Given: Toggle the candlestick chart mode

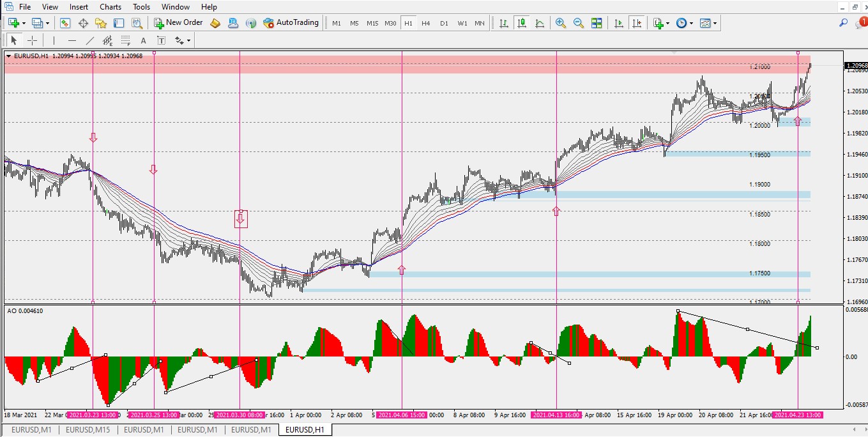Looking at the screenshot, I should [x=522, y=23].
